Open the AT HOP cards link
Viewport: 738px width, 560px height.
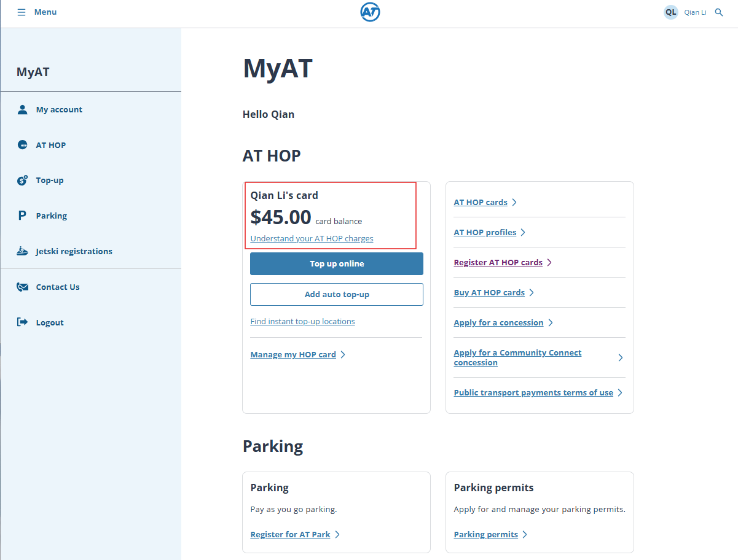[481, 202]
